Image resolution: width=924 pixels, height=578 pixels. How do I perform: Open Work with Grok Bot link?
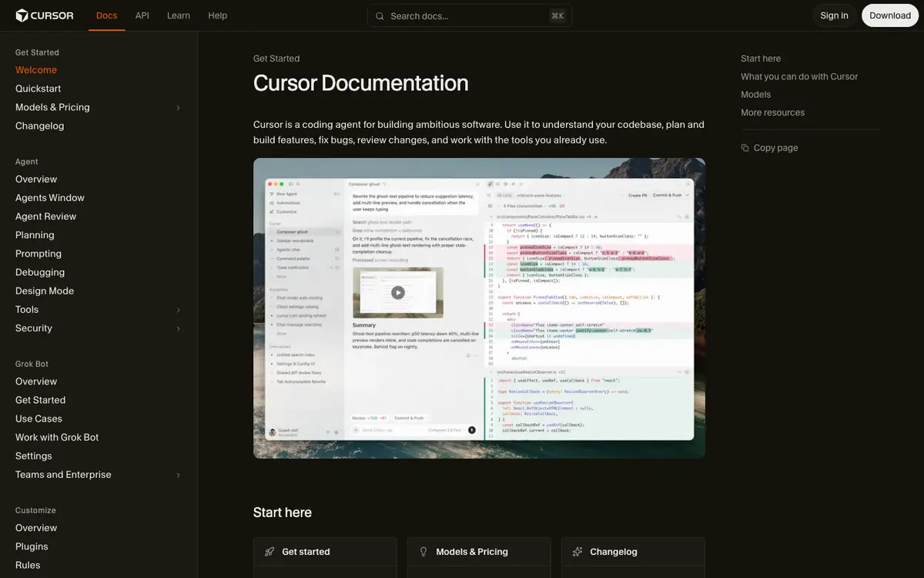click(x=57, y=437)
